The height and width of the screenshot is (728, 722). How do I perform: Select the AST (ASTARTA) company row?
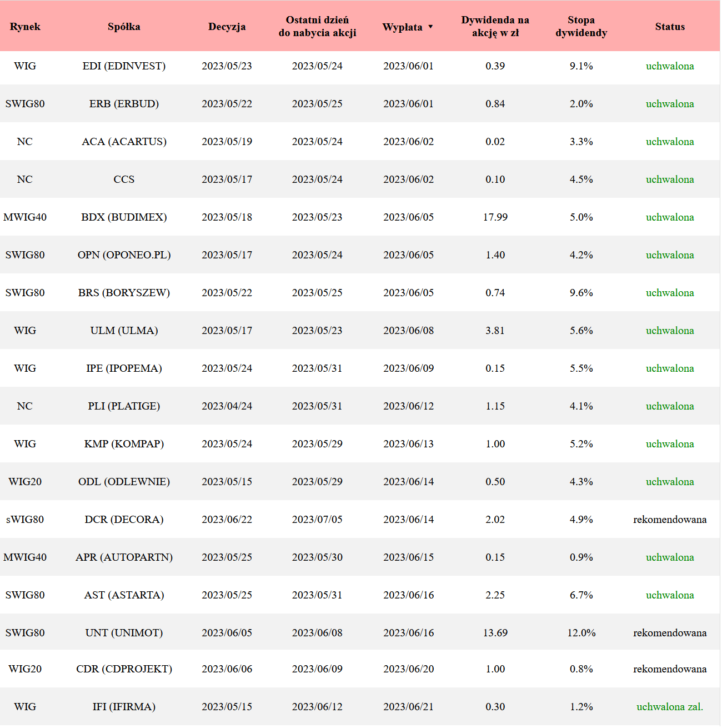click(124, 595)
